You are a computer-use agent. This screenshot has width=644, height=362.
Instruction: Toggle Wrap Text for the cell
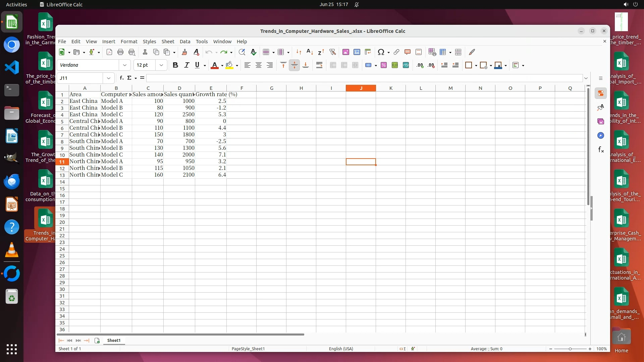click(x=319, y=65)
